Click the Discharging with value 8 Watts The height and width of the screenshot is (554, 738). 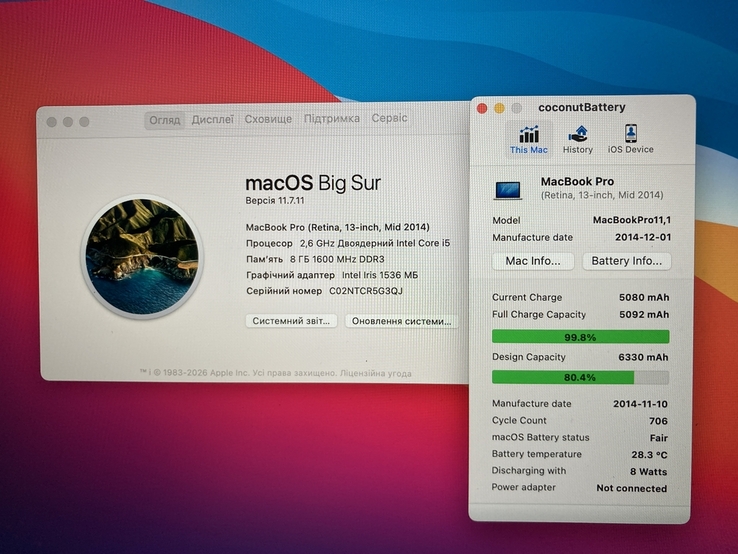pos(649,472)
